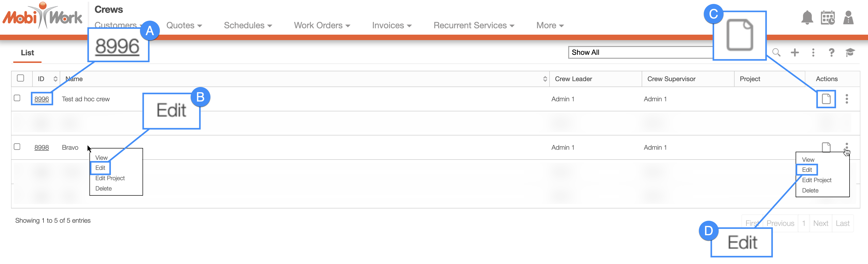Viewport: 868px width, 264px height.
Task: Choose Delete from the right actions menu
Action: (x=810, y=191)
